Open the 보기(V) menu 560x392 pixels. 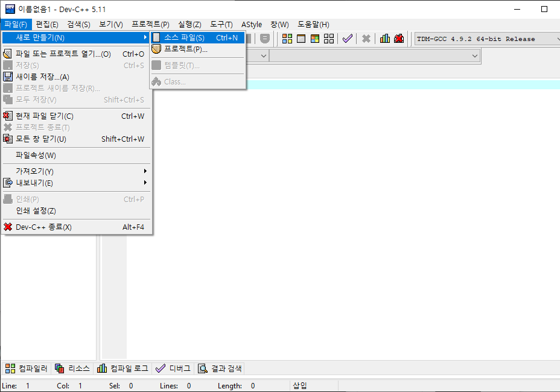110,24
